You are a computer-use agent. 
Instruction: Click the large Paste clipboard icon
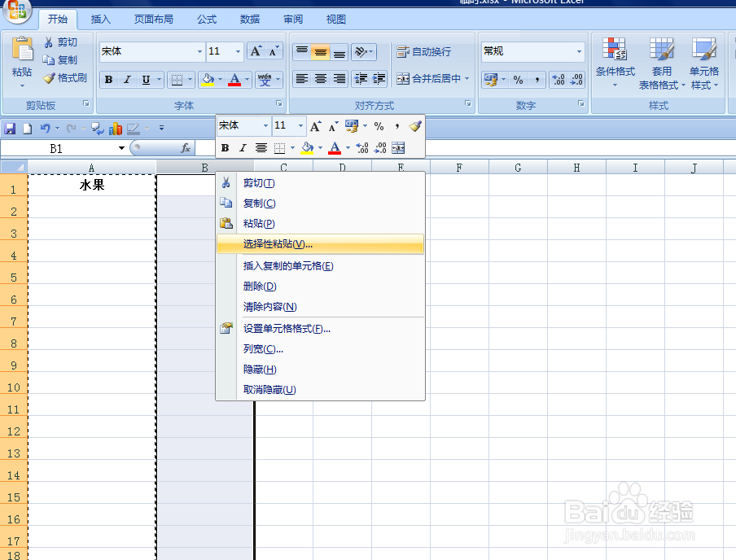(22, 50)
